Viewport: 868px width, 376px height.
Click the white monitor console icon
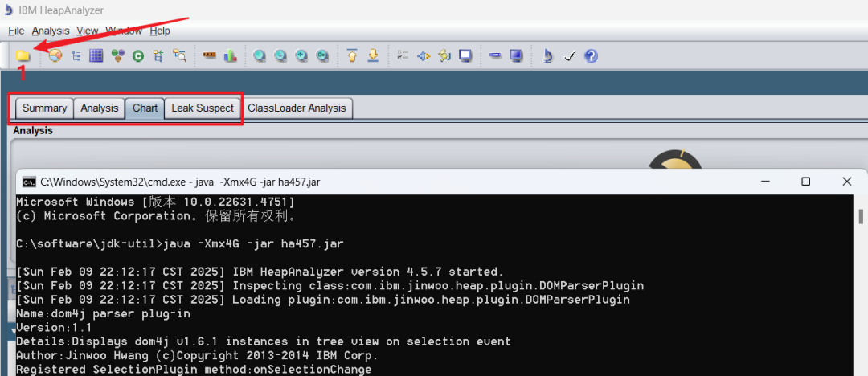click(465, 55)
